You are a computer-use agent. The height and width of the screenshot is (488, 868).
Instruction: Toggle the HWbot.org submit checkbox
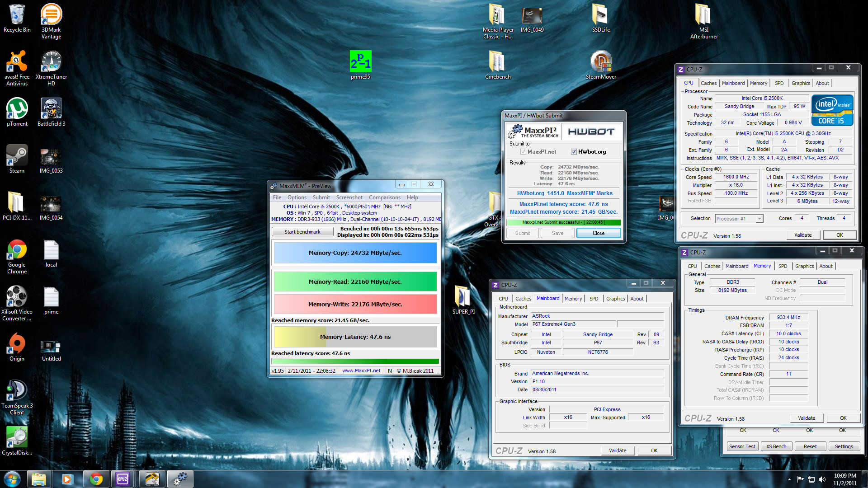click(x=574, y=152)
